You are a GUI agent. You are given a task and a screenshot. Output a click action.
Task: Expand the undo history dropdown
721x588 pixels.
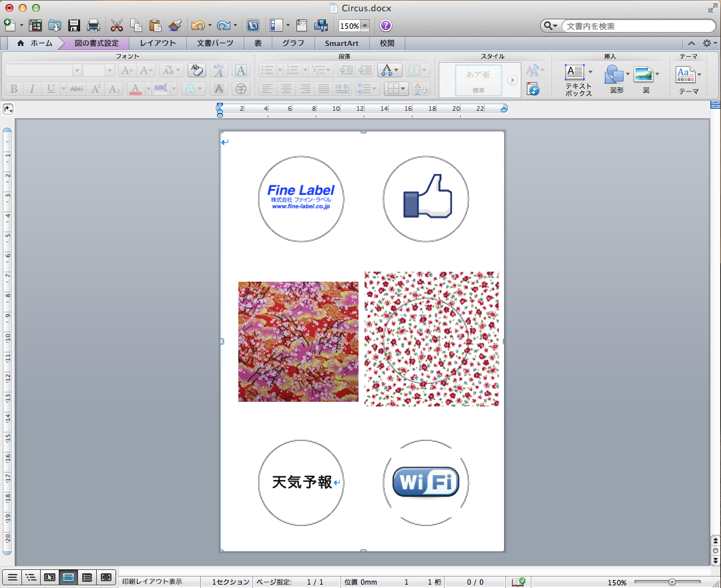tap(210, 25)
